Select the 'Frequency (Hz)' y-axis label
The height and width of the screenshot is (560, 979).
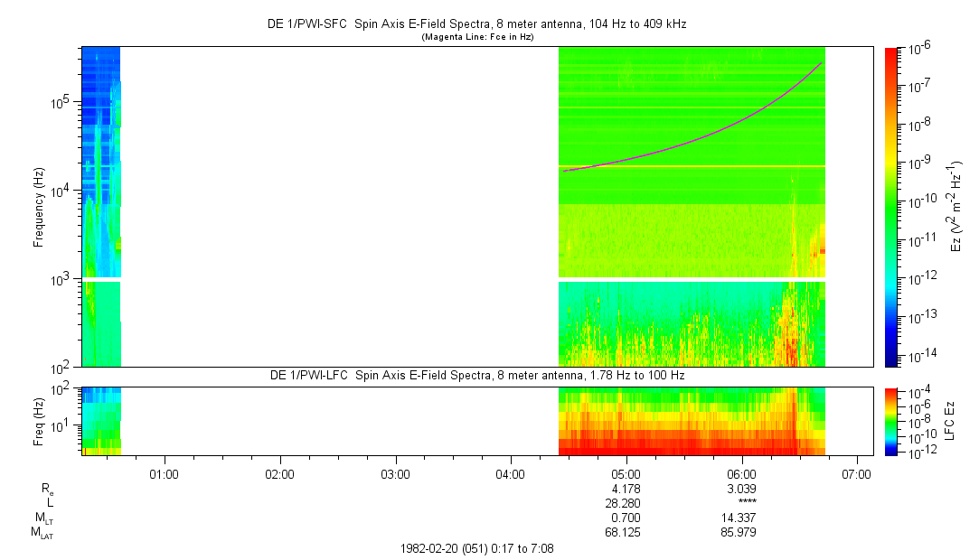tap(39, 207)
